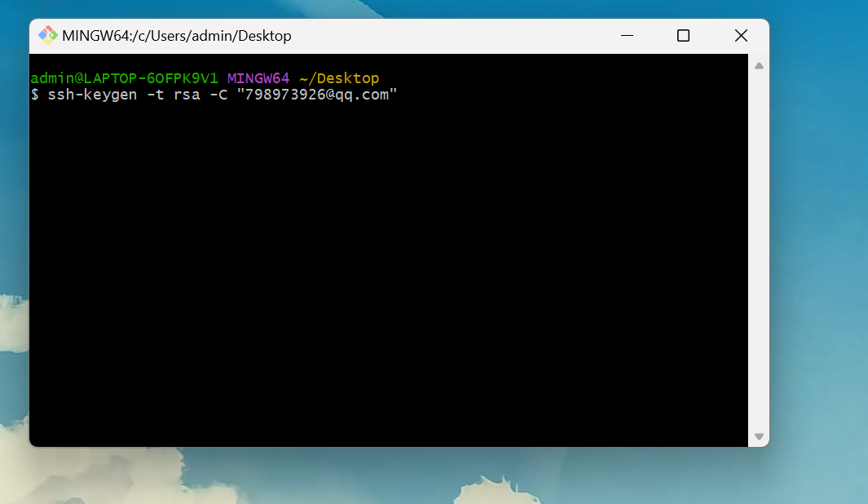This screenshot has height=504, width=868.
Task: Click the MINGW64:/c/Users/admin/Desktop title text
Action: (176, 36)
